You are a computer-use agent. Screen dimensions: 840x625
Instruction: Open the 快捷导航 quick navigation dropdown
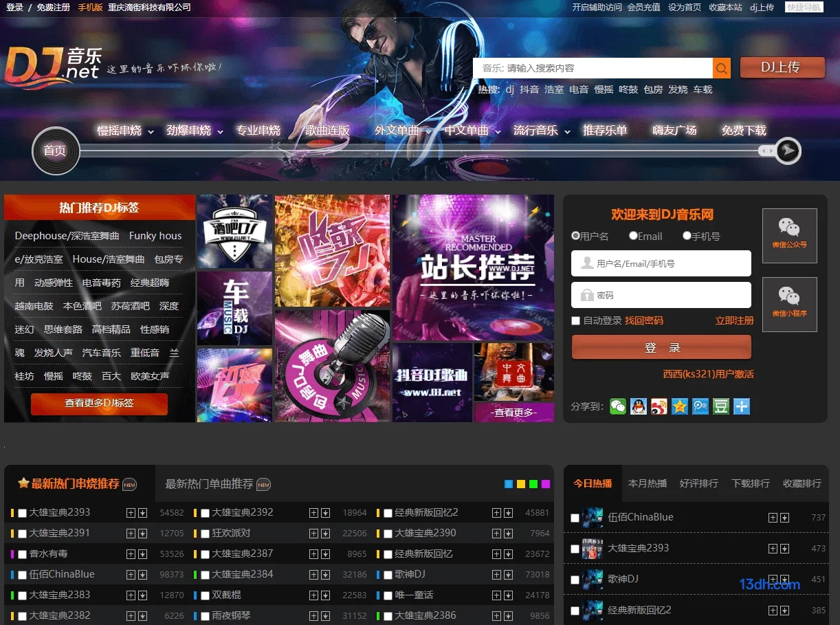[x=804, y=7]
